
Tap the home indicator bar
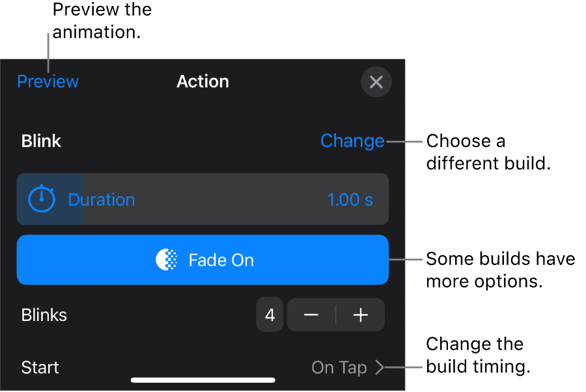click(x=202, y=380)
